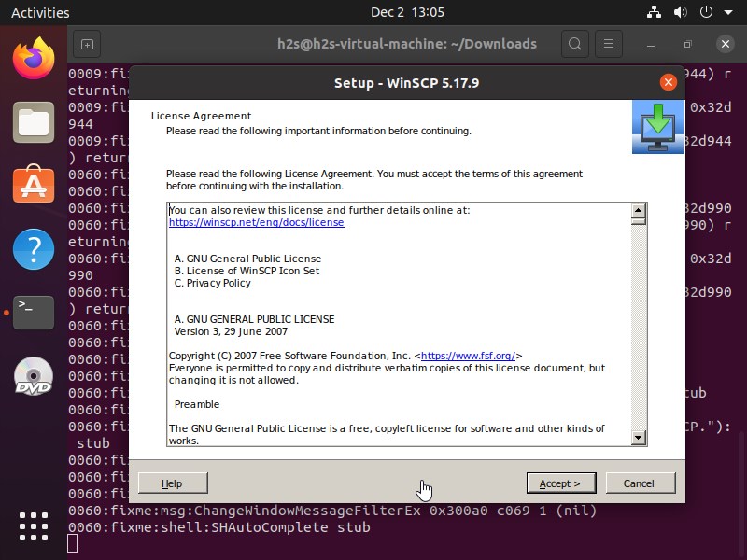Click terminal title h2s@h2s-virtual-machine
Screen dimensions: 747x560
407,44
